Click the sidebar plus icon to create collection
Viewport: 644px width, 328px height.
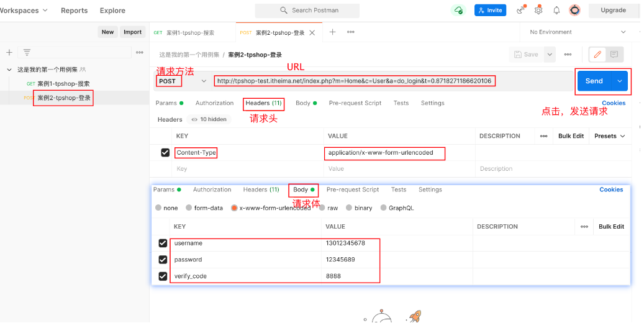(9, 52)
